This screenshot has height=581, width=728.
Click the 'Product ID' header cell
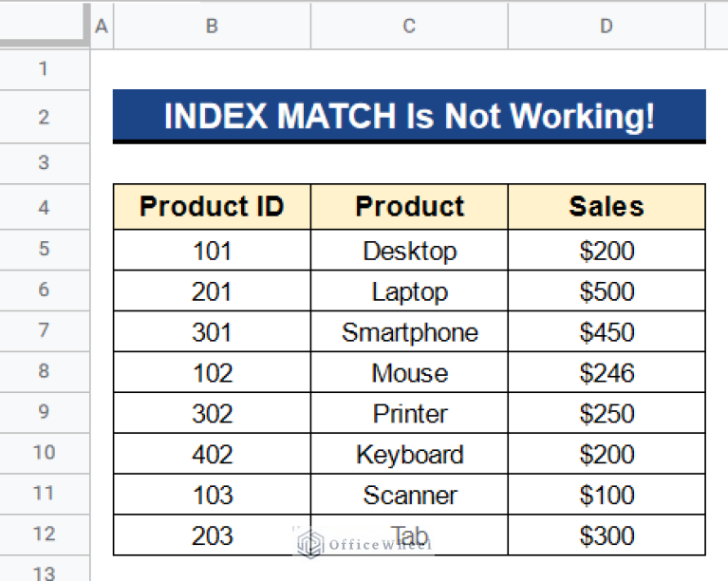[212, 207]
